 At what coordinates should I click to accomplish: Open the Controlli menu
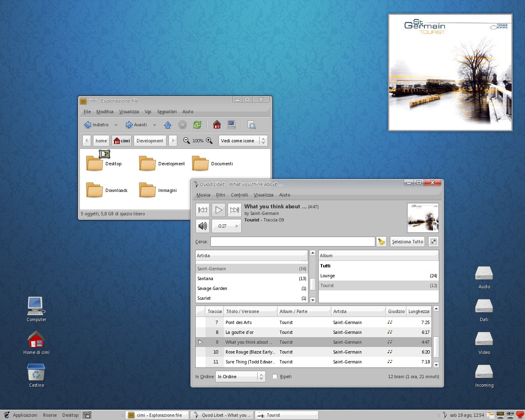[x=240, y=195]
